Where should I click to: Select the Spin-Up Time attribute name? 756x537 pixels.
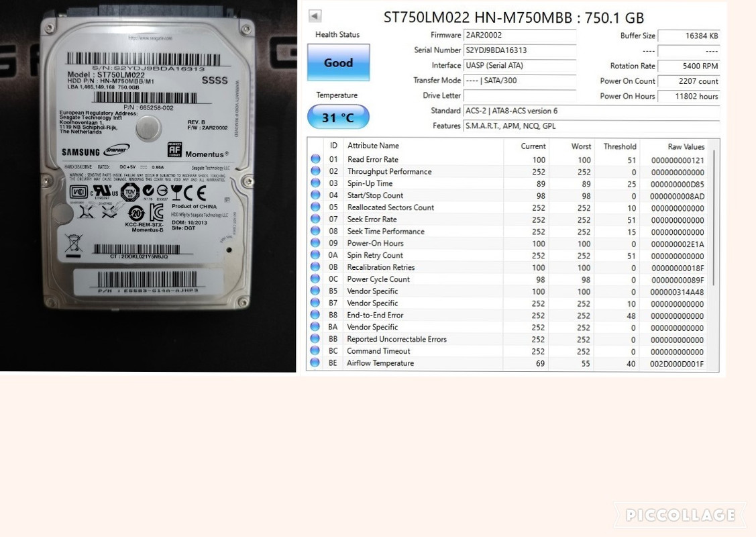370,183
